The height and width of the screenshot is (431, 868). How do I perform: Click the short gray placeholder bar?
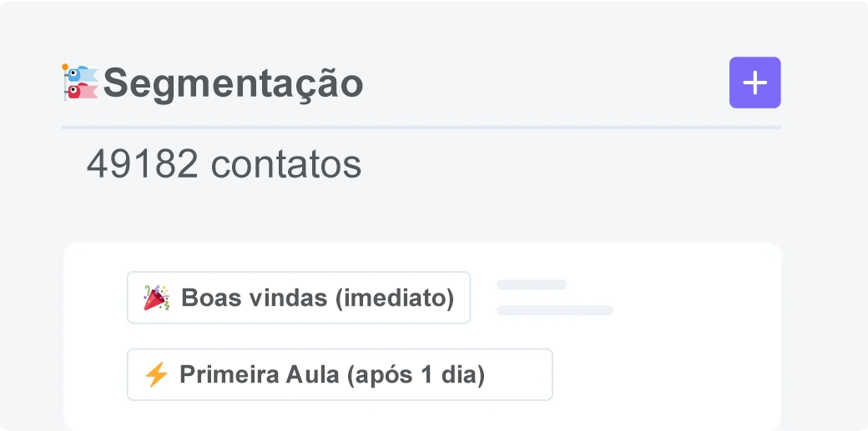(x=532, y=285)
